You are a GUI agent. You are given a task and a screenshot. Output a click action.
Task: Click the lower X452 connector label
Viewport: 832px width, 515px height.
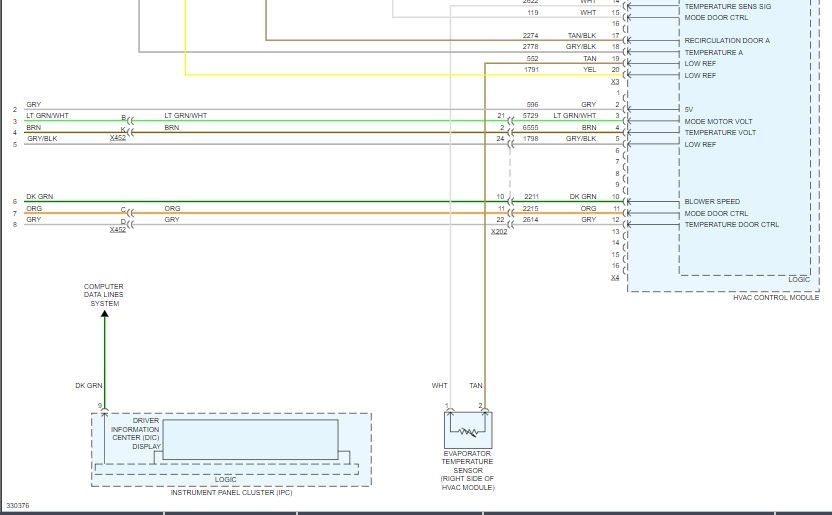[x=118, y=229]
